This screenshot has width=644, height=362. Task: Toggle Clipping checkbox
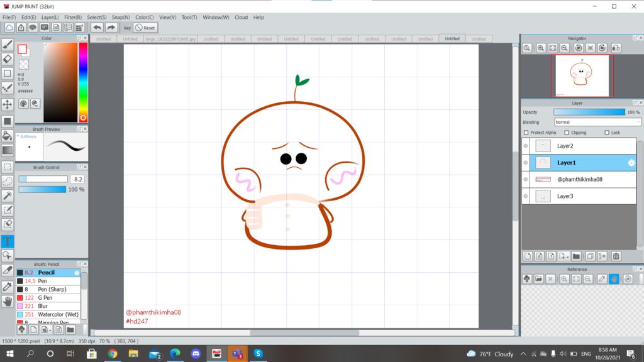click(567, 133)
